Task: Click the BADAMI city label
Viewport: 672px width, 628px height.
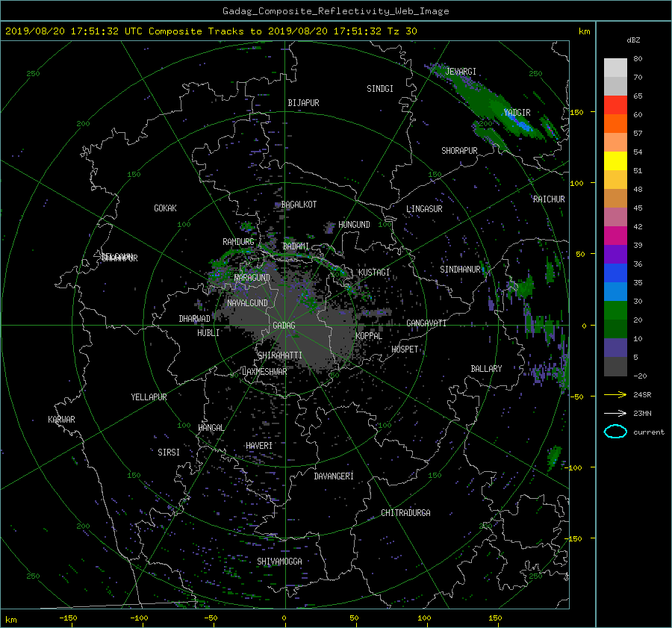Action: click(x=296, y=246)
